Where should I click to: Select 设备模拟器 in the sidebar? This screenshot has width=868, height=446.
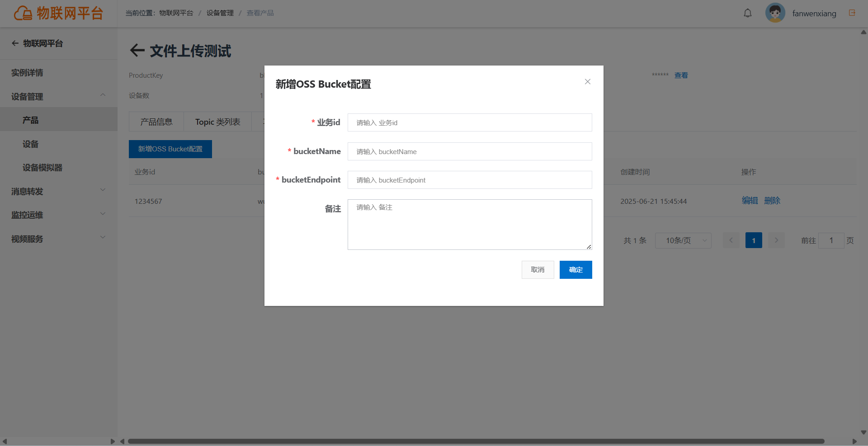pos(42,168)
